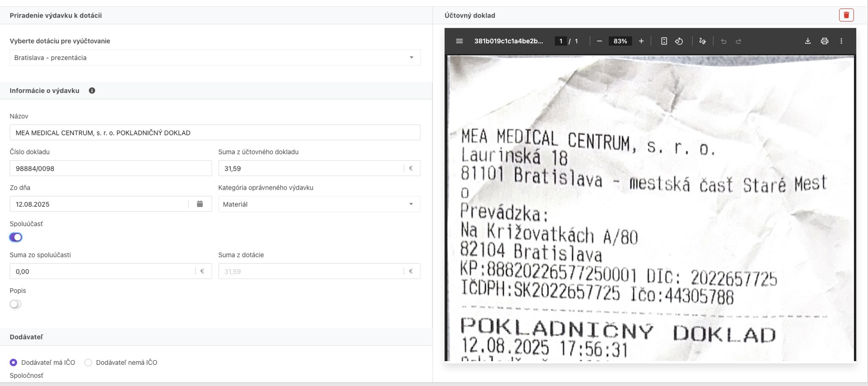This screenshot has width=868, height=386.
Task: Enable the Popis toggle
Action: [x=16, y=304]
